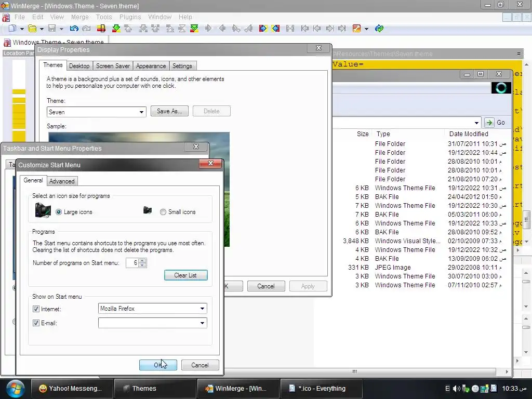Screen dimensions: 532x399
Task: Switch to *.ico - Everything taskbar item
Action: tap(321, 389)
